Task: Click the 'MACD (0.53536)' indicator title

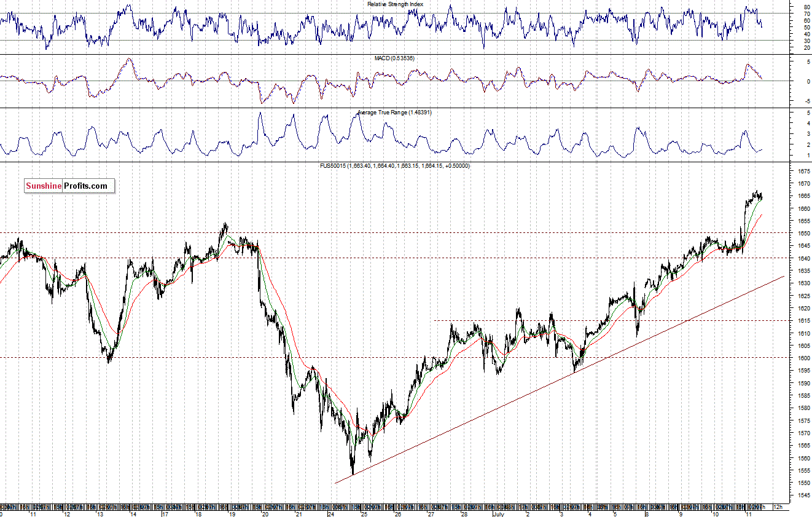Action: (x=395, y=58)
